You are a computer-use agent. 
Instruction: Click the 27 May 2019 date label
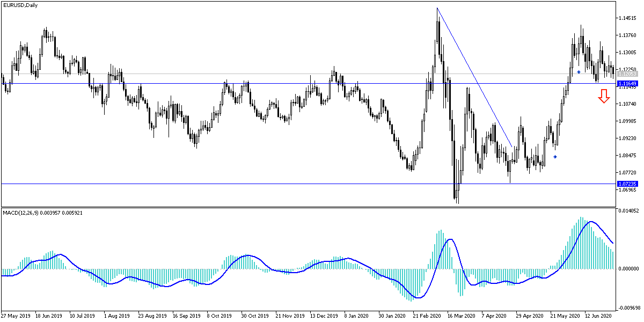[x=15, y=316]
